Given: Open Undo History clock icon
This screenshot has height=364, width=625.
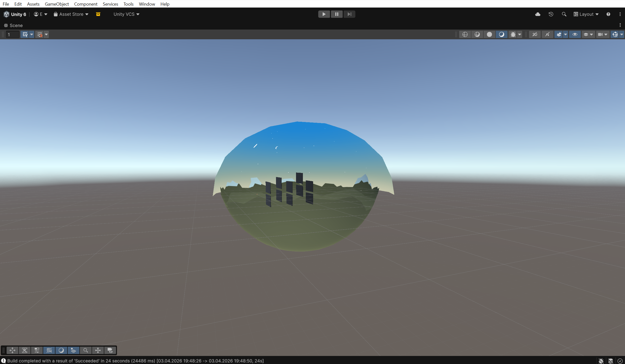Looking at the screenshot, I should point(551,14).
